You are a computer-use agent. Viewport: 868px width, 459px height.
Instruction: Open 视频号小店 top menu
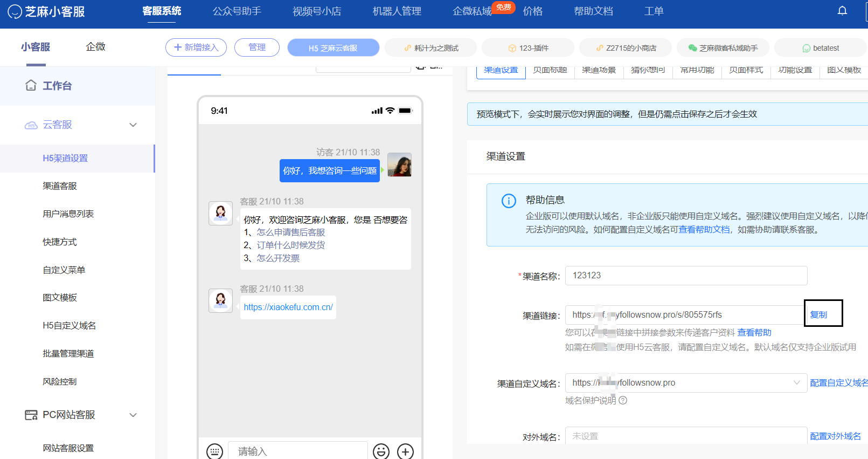(x=317, y=11)
